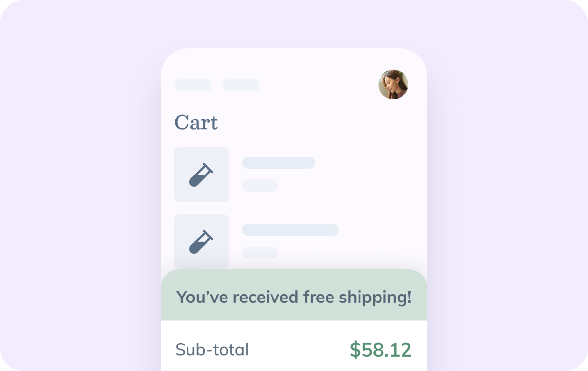The image size is (588, 371).
Task: Select the left placeholder pill in header
Action: click(193, 85)
